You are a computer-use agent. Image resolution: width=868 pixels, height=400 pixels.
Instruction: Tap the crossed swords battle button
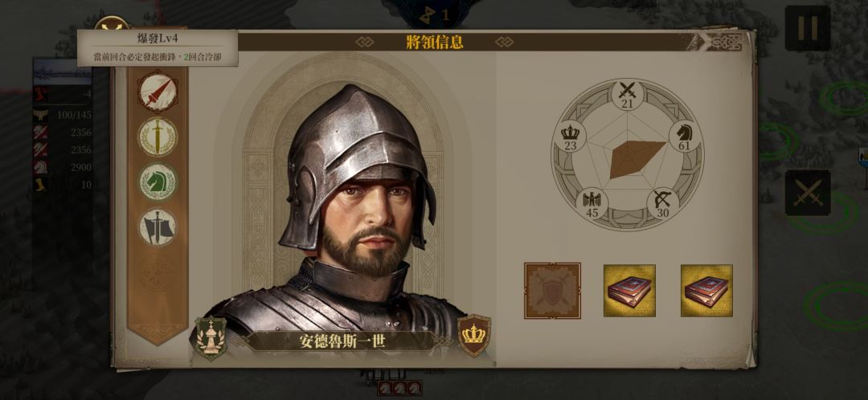(807, 193)
